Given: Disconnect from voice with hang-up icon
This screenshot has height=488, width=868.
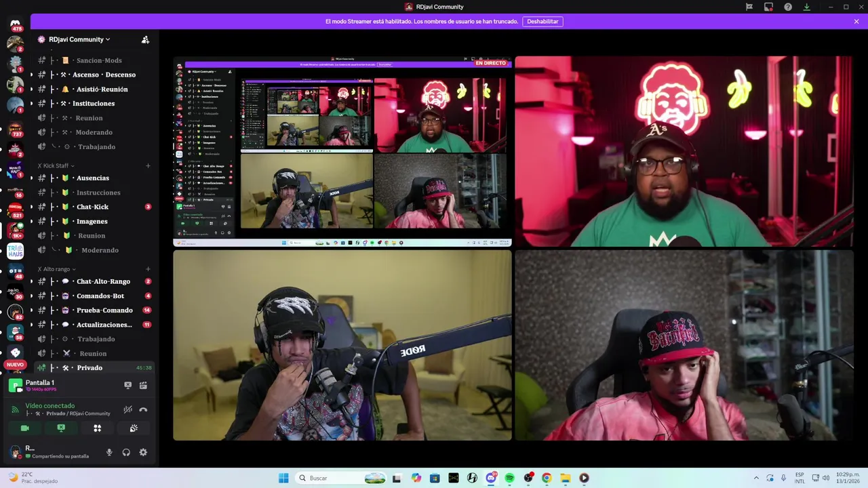Looking at the screenshot, I should [143, 409].
